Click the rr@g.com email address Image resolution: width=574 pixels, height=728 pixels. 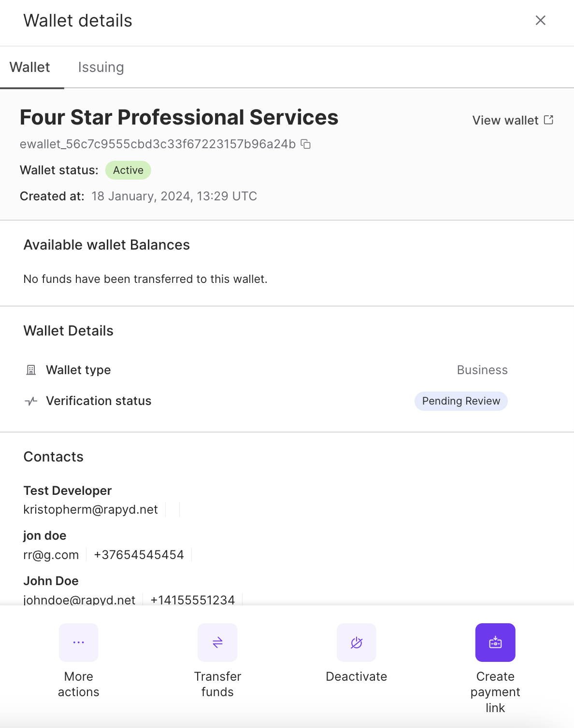pyautogui.click(x=51, y=555)
